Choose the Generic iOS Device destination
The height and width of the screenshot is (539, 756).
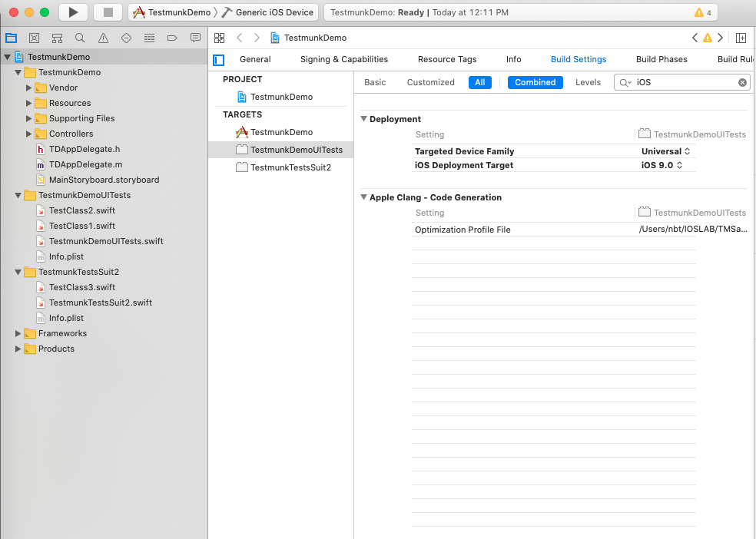pyautogui.click(x=268, y=12)
